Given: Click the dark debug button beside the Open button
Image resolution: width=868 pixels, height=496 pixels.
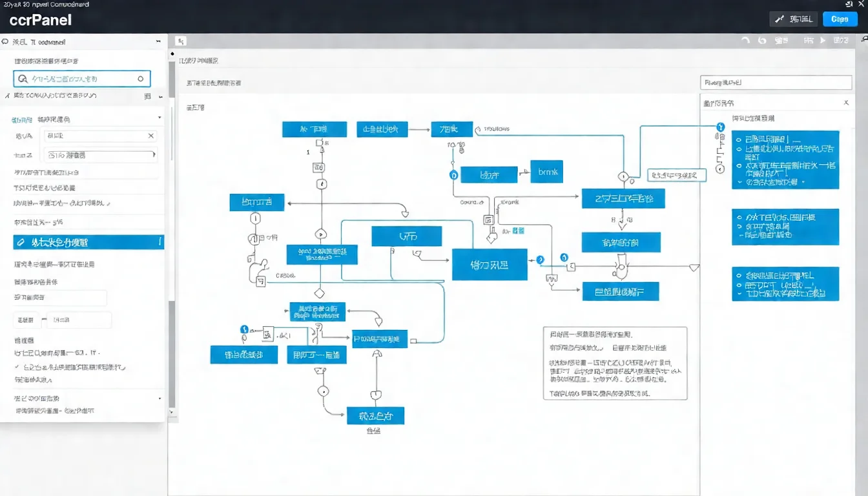Looking at the screenshot, I should pos(793,19).
